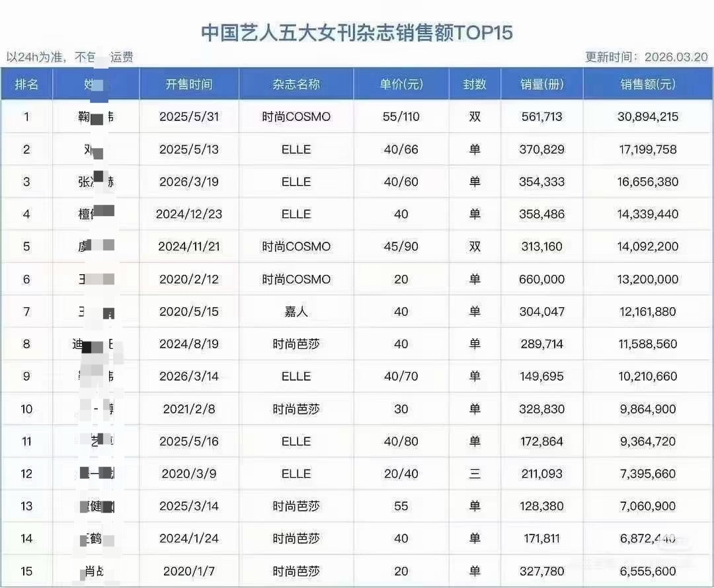Click sales amount 13,200,000

[648, 279]
